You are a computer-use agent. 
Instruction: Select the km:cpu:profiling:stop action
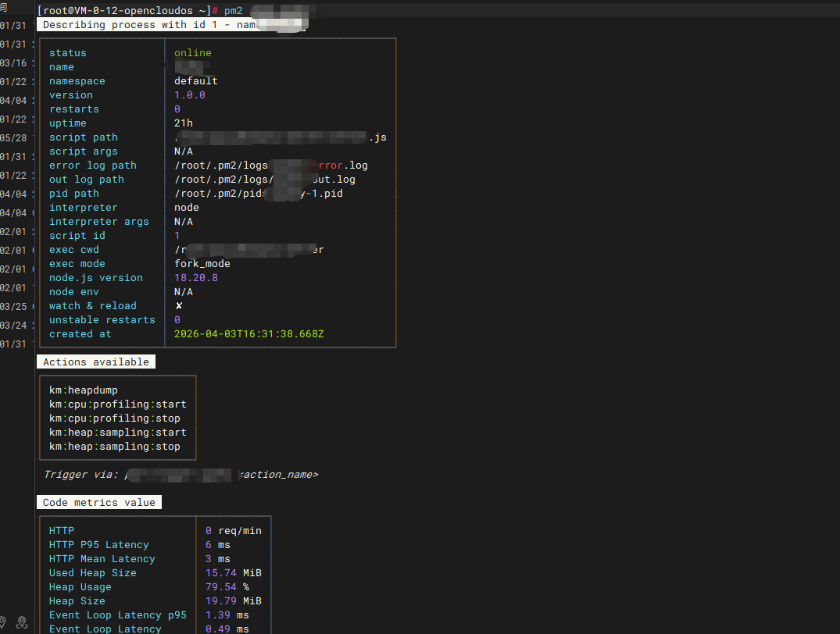pos(114,419)
